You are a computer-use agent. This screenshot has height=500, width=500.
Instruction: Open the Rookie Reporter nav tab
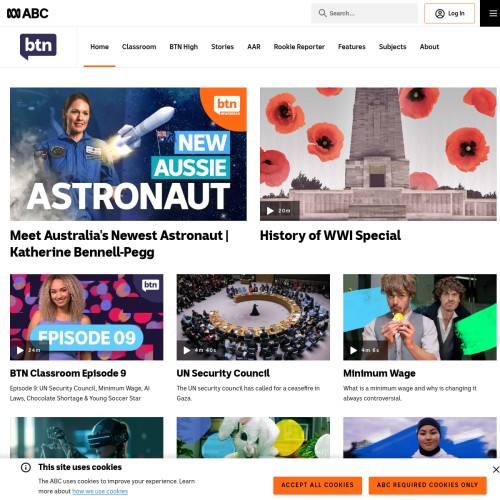point(299,47)
